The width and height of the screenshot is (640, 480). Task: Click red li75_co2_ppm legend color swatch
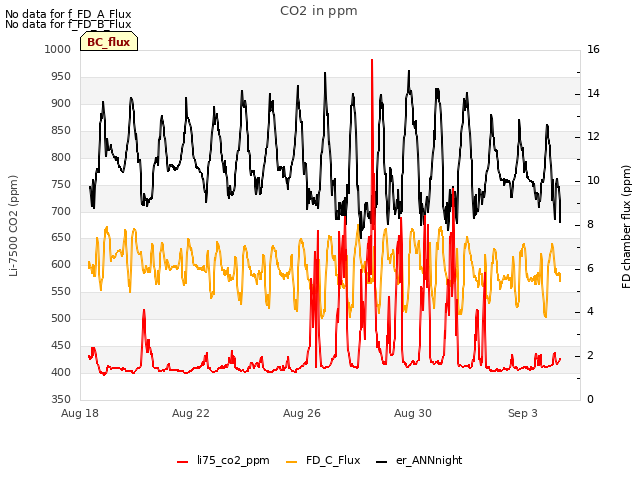[182, 462]
